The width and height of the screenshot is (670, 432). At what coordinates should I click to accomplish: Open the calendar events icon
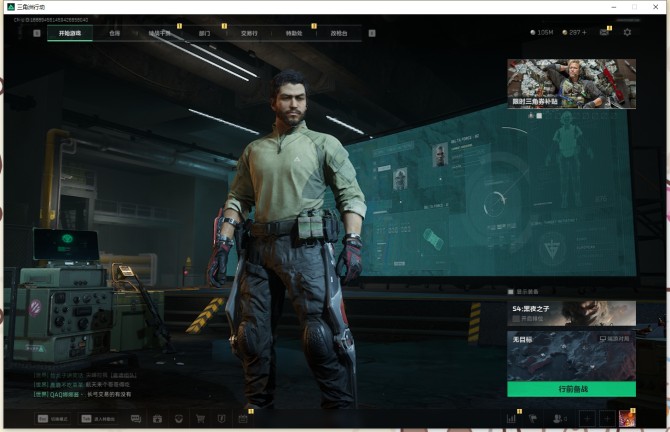pyautogui.click(x=243, y=419)
